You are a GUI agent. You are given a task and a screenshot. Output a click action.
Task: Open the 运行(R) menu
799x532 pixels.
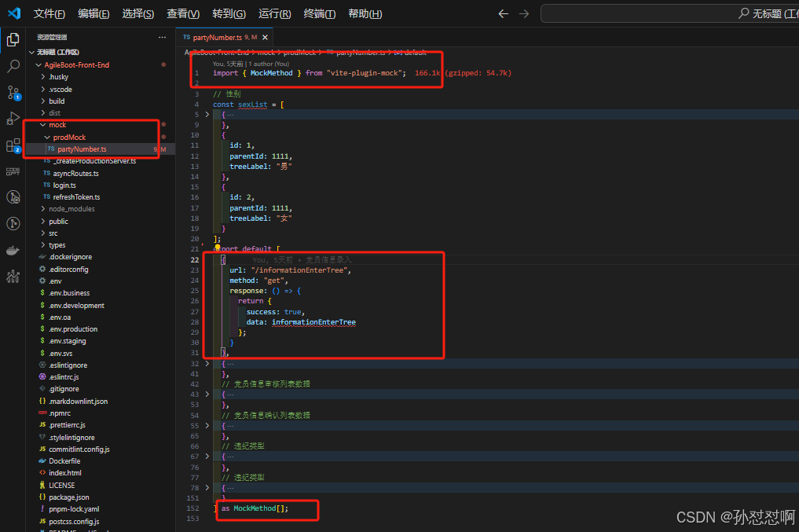tap(274, 14)
